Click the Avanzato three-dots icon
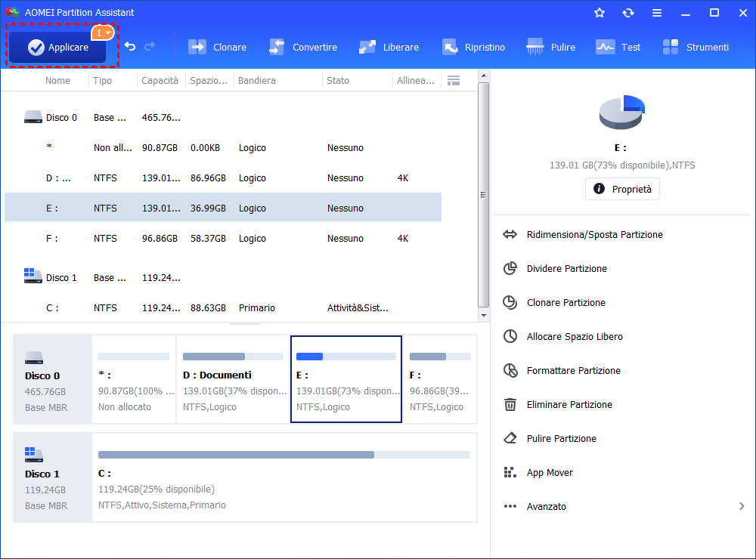This screenshot has width=756, height=559. (510, 506)
